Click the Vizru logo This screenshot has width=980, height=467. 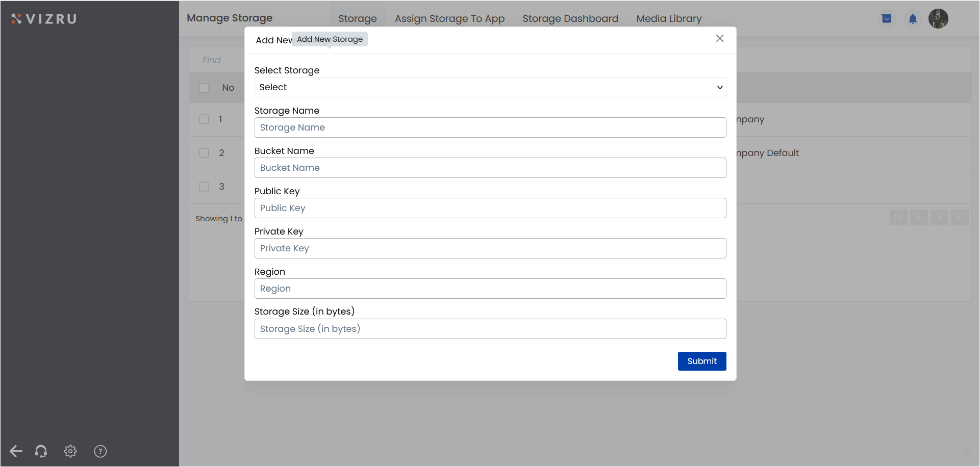pyautogui.click(x=44, y=19)
